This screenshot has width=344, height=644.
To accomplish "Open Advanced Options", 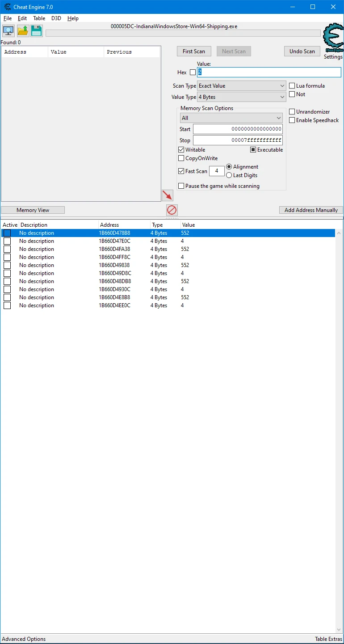I will [24, 639].
